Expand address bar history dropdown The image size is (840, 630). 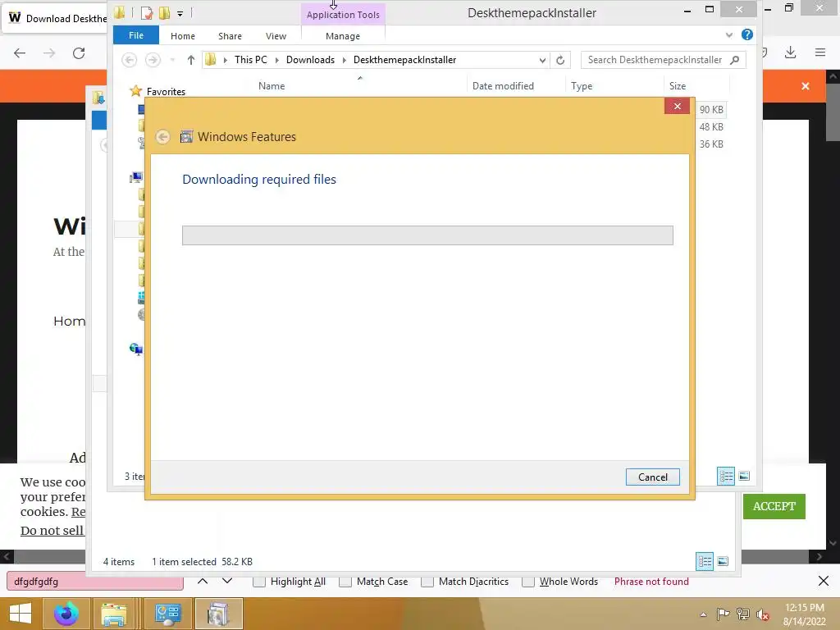coord(542,60)
